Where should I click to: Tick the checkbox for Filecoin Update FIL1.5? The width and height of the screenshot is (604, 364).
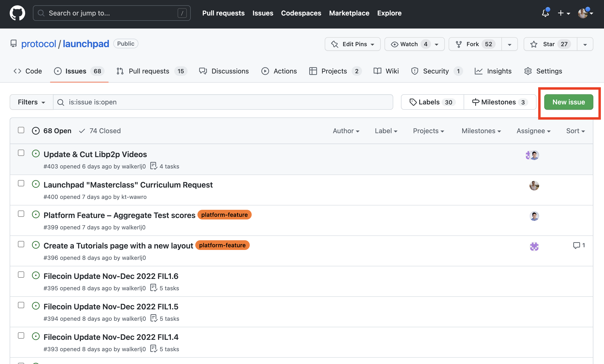(x=21, y=305)
